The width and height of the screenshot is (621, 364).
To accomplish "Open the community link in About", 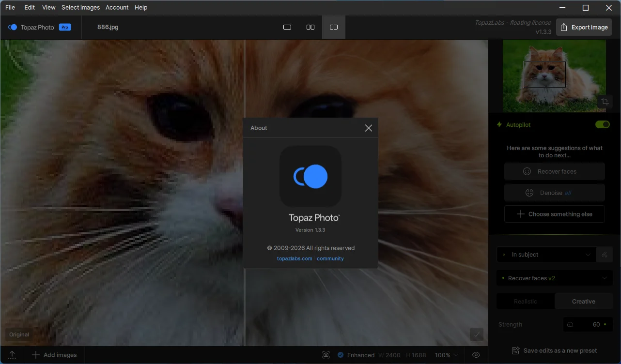I will [x=330, y=258].
